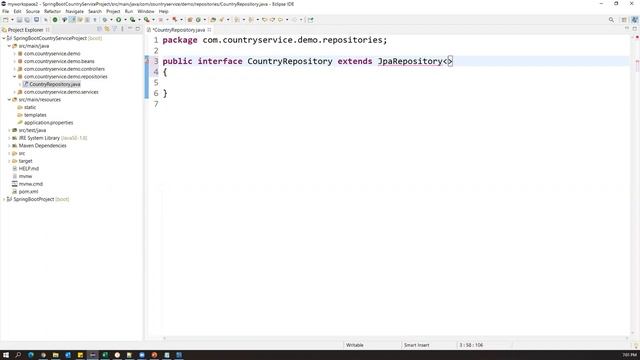Click the Debug bug toolbar icon
This screenshot has height=360, width=640.
pyautogui.click(x=105, y=20)
